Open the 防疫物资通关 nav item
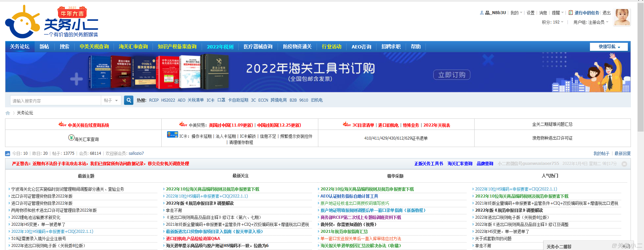Screen dimensions: 644x250 click(x=297, y=47)
